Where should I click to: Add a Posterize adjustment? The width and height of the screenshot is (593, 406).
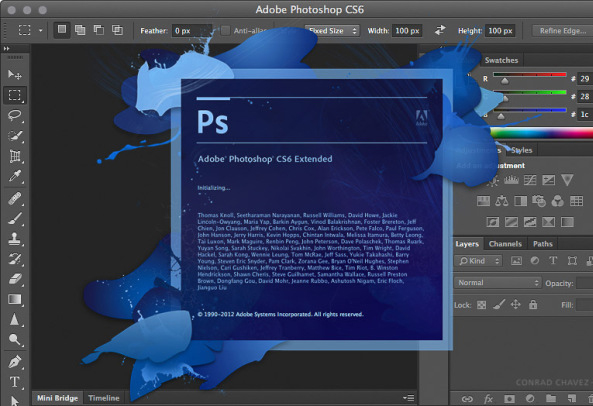[x=511, y=222]
